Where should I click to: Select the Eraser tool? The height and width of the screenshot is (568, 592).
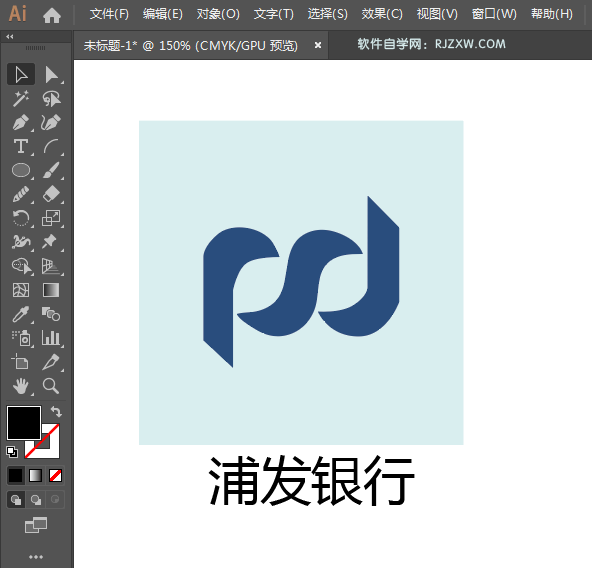[51, 194]
